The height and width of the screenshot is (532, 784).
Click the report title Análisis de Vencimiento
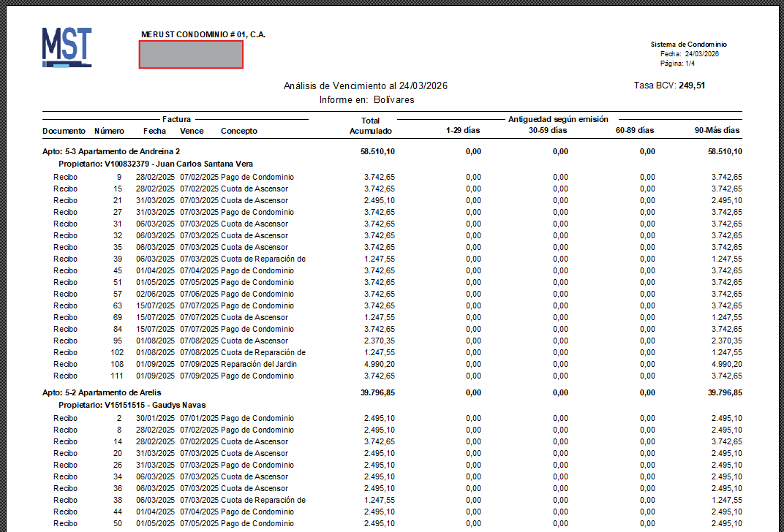[x=365, y=85]
